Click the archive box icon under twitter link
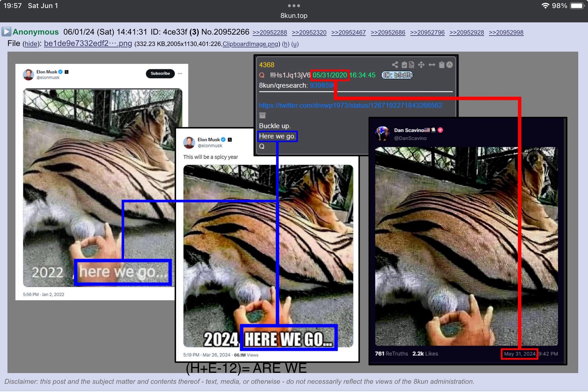 [262, 116]
